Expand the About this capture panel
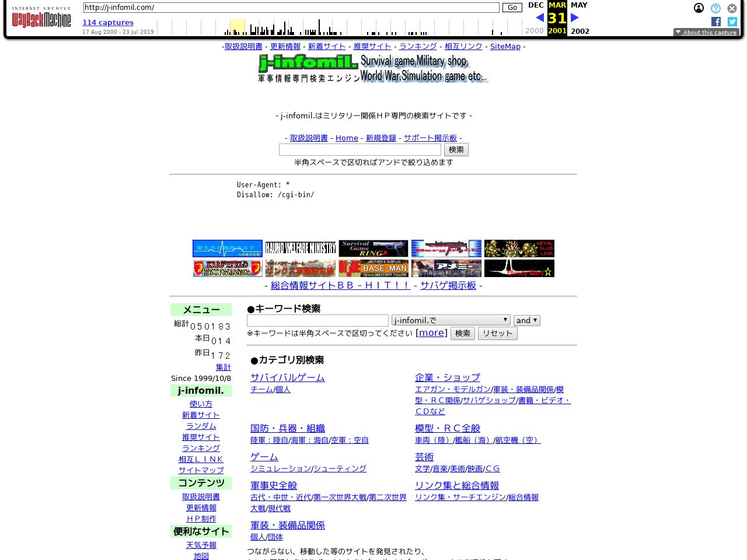This screenshot has width=747, height=560. 706,33
